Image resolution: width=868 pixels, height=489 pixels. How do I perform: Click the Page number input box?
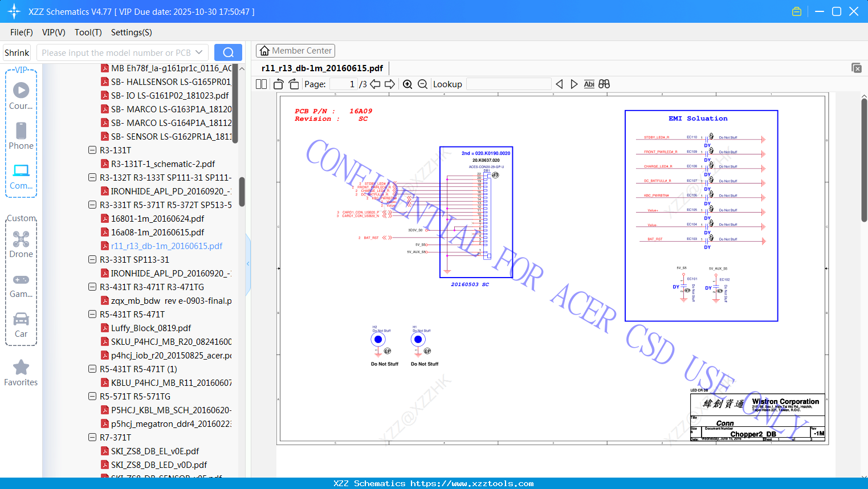click(x=343, y=84)
